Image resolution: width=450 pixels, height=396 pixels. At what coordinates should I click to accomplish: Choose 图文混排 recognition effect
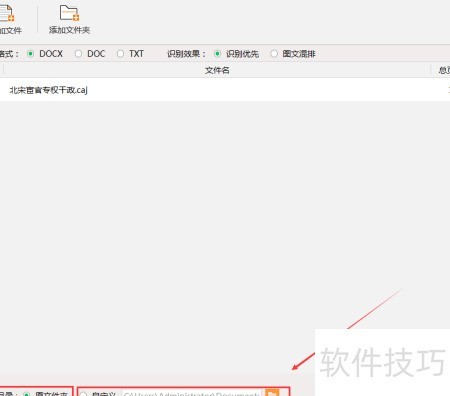click(274, 54)
